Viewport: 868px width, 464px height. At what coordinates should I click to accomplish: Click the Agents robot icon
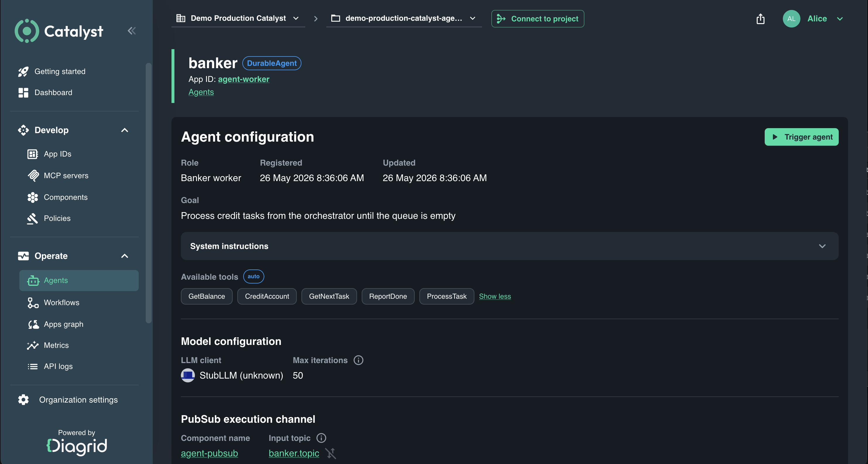click(x=33, y=280)
